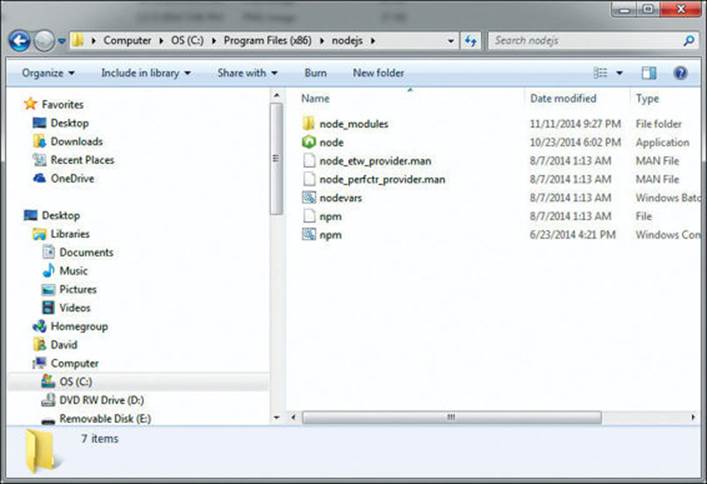Click the node_modules file name
This screenshot has width=707, height=484.
tap(354, 124)
